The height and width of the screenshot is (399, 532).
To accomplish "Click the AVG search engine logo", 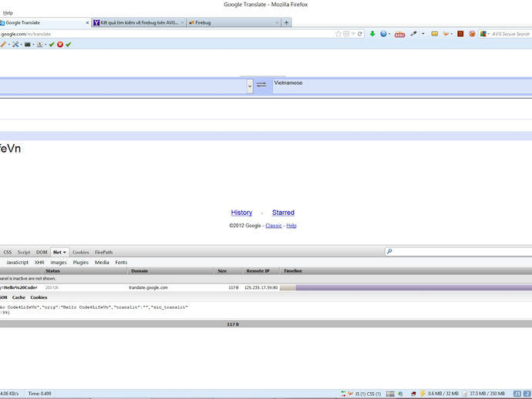I will click(x=483, y=34).
